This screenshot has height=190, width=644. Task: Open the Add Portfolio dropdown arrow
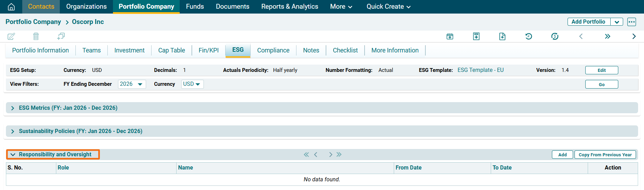(617, 22)
